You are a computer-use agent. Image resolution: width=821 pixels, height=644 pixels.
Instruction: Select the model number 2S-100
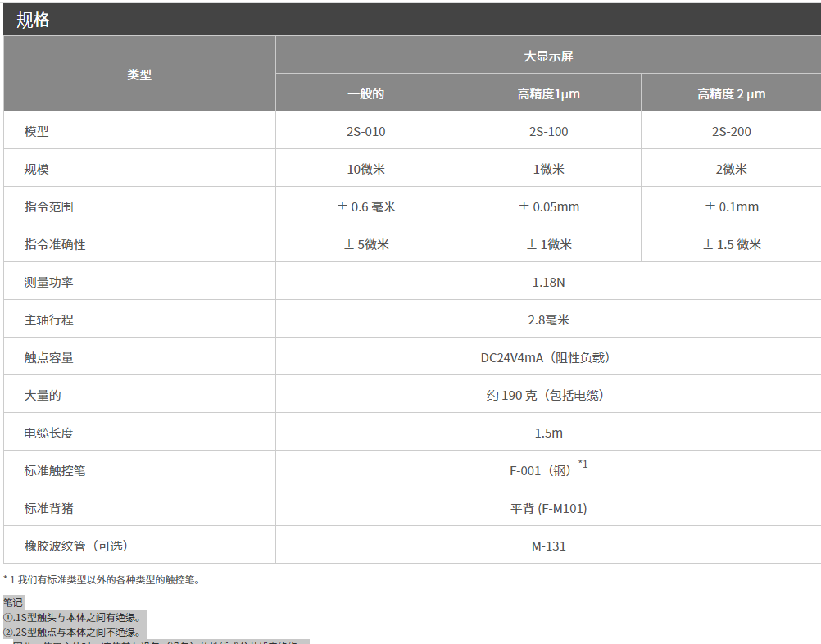click(x=547, y=130)
